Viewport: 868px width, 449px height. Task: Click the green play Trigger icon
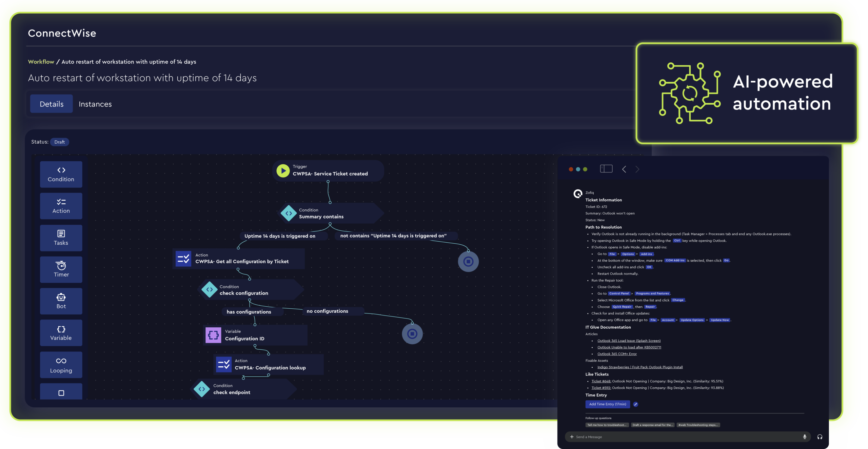[283, 171]
